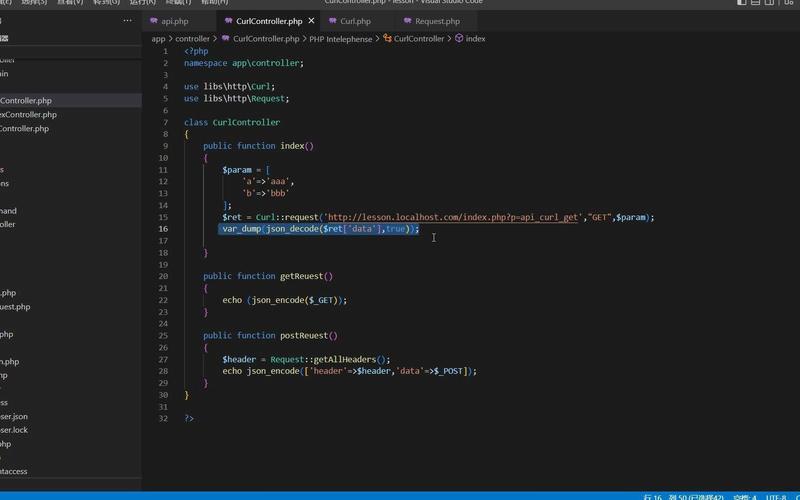Viewport: 800px width, 500px height.
Task: Click line number 20 in the gutter
Action: (x=163, y=277)
